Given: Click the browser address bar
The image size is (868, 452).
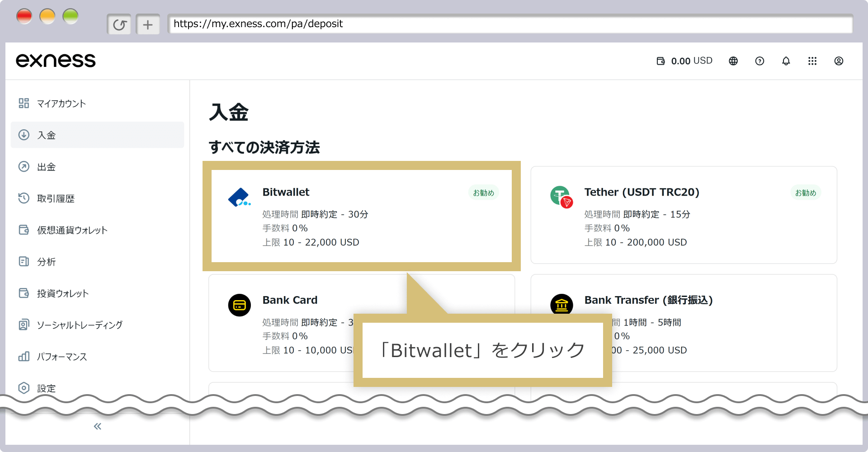Looking at the screenshot, I should point(510,24).
